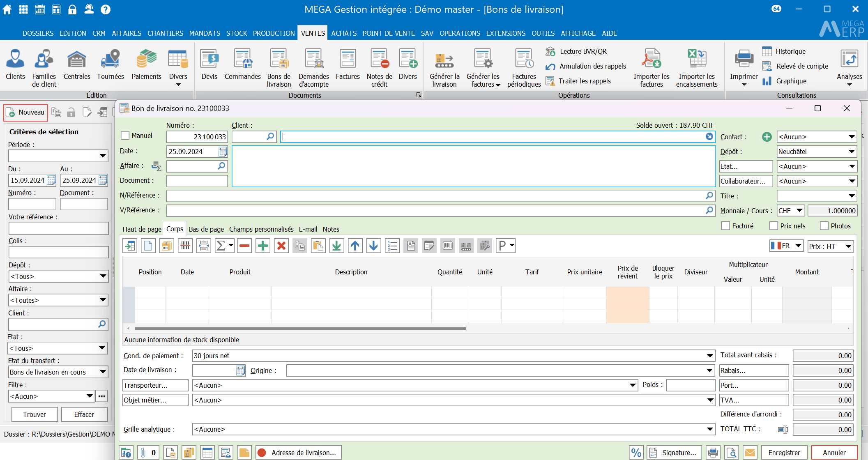Open the Monnaie CHF dropdown

tap(800, 211)
